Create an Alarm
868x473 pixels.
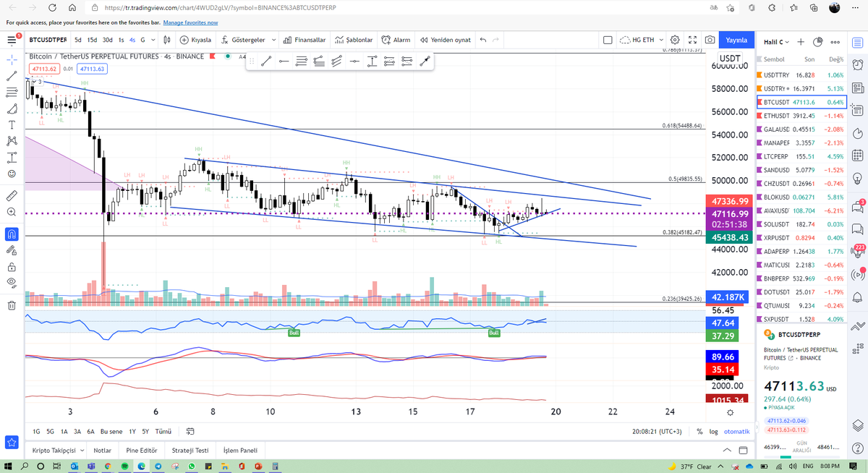tap(396, 40)
